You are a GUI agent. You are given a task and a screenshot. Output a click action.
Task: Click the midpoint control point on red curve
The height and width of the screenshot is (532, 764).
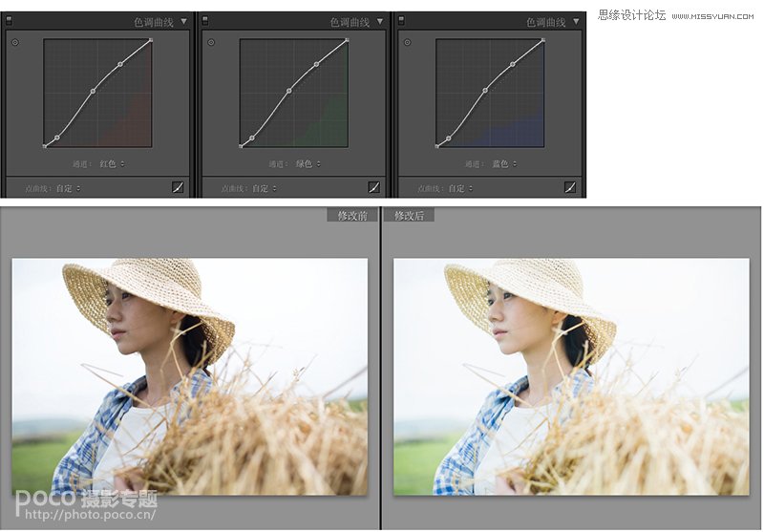[93, 92]
